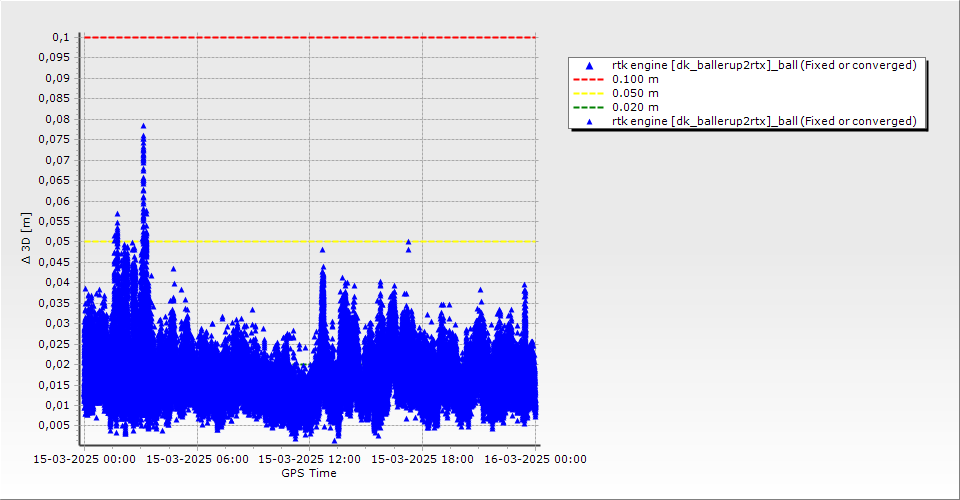Click y-axis tick label '0,025'
Image resolution: width=960 pixels, height=500 pixels.
[54, 345]
